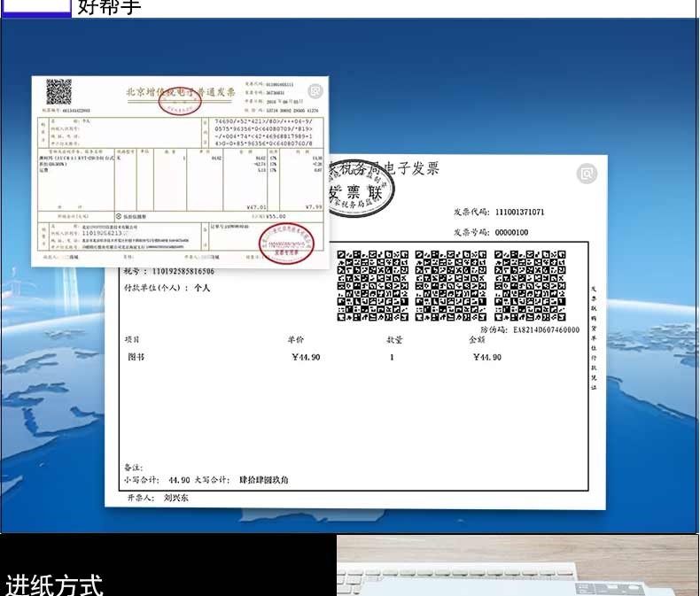Viewport: 700px width, 596px height.
Task: Click the 小写合计 44.90 total
Action: (x=157, y=480)
